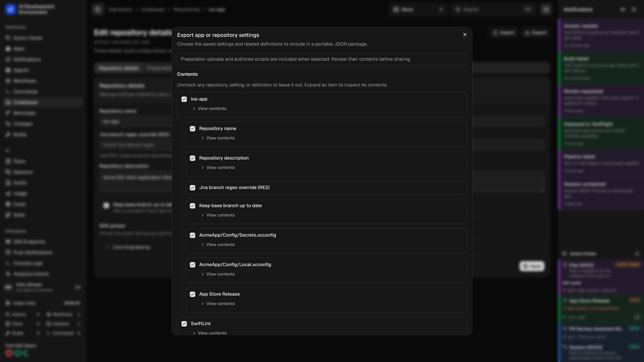Click the preparation uploads notice banner

click(x=322, y=59)
